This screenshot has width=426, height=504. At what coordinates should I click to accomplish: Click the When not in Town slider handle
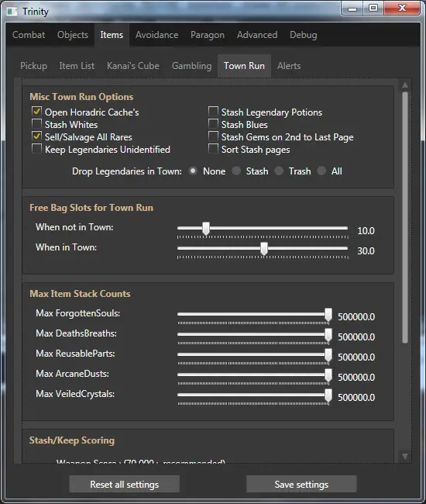point(206,229)
